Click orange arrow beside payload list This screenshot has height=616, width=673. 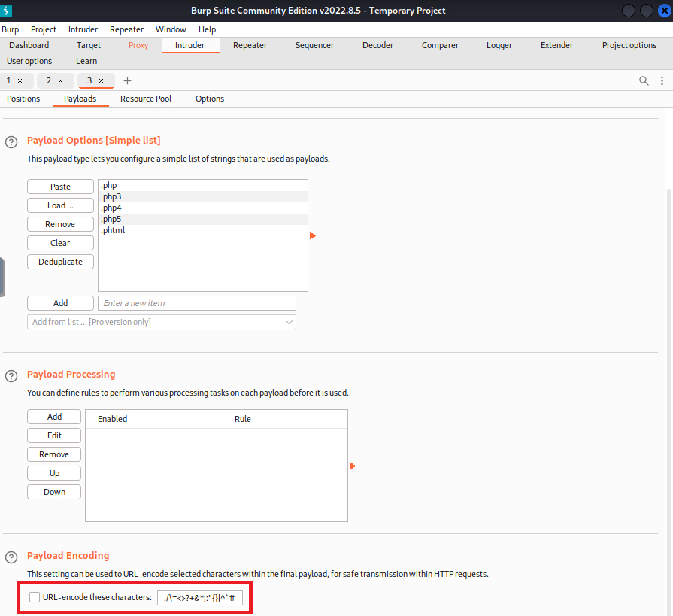click(x=313, y=235)
